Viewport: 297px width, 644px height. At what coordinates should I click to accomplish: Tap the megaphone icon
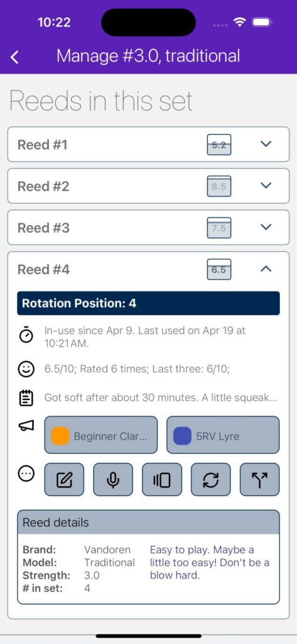[26, 426]
